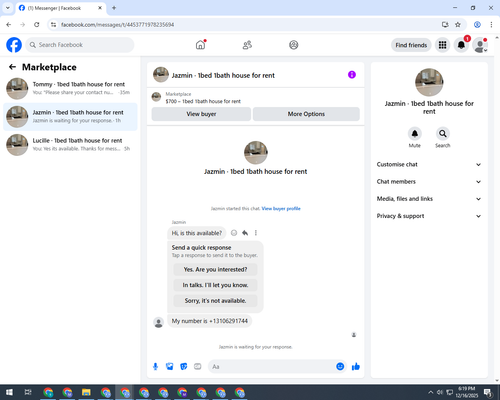Send 'Sorry, it's not available.' response

tap(215, 301)
